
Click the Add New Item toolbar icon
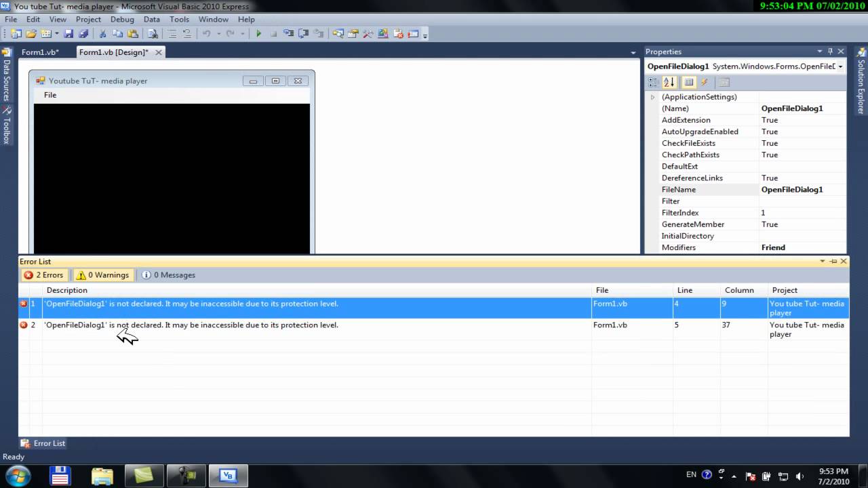point(46,34)
